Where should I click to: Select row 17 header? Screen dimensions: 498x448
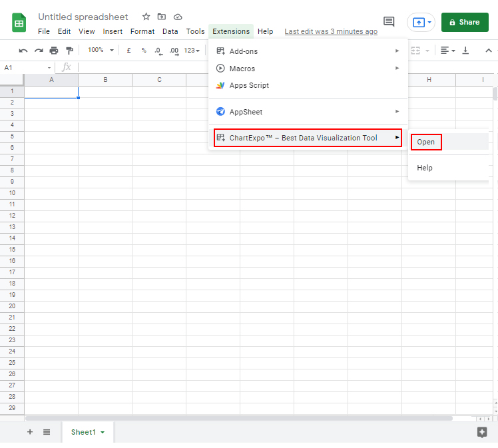coord(12,272)
